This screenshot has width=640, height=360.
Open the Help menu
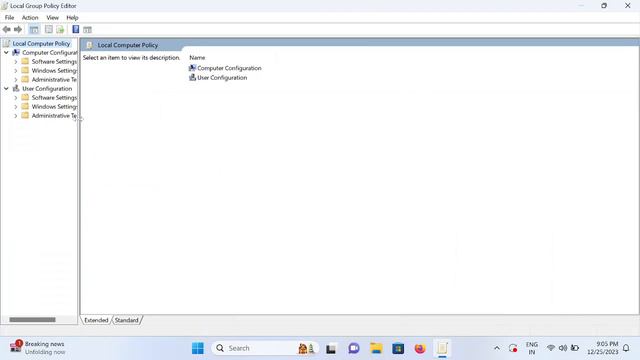(72, 18)
